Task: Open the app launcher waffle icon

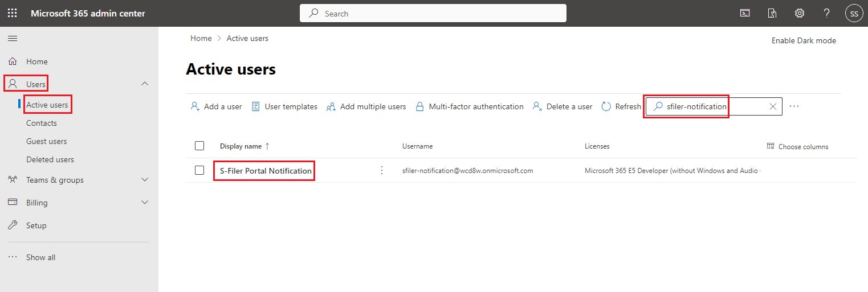Action: coord(12,13)
